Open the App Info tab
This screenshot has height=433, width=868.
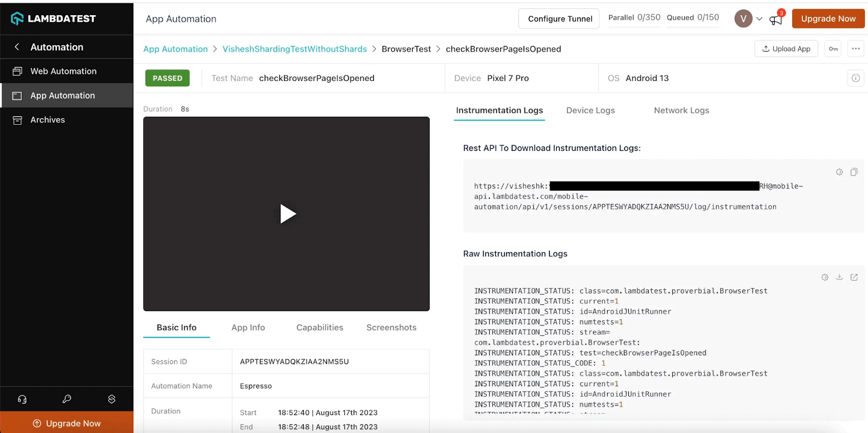click(248, 328)
